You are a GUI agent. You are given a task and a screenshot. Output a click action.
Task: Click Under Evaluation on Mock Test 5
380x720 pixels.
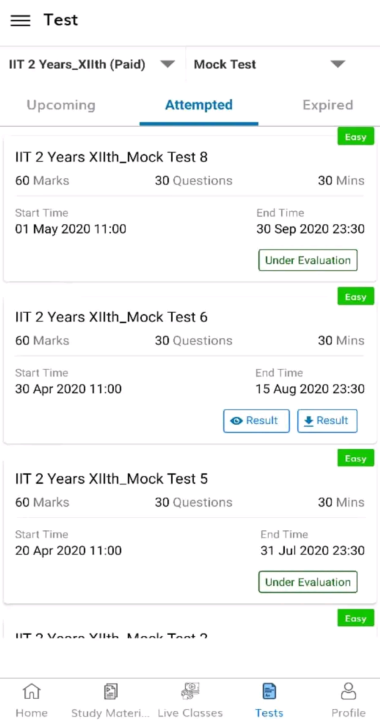point(308,582)
